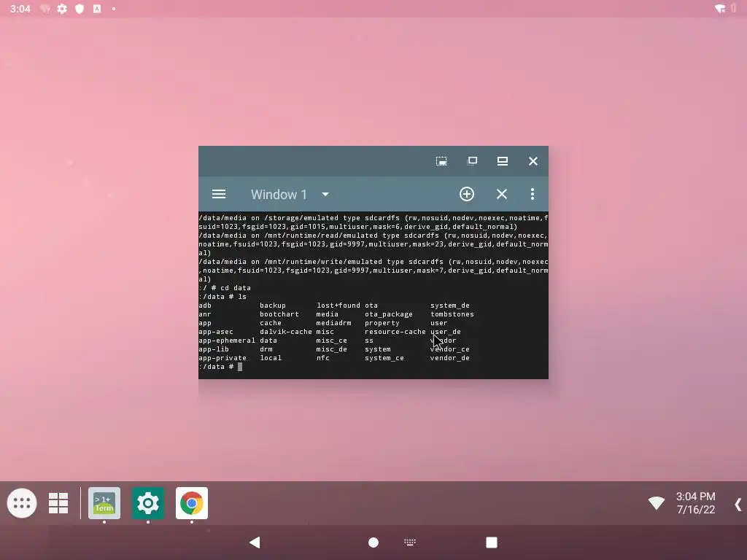
Task: Click 'local' in the listing
Action: [x=271, y=358]
